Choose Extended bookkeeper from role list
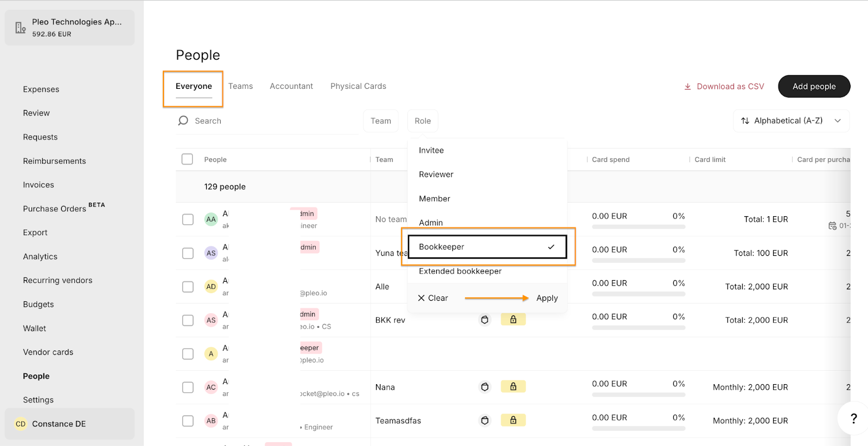 pos(460,272)
